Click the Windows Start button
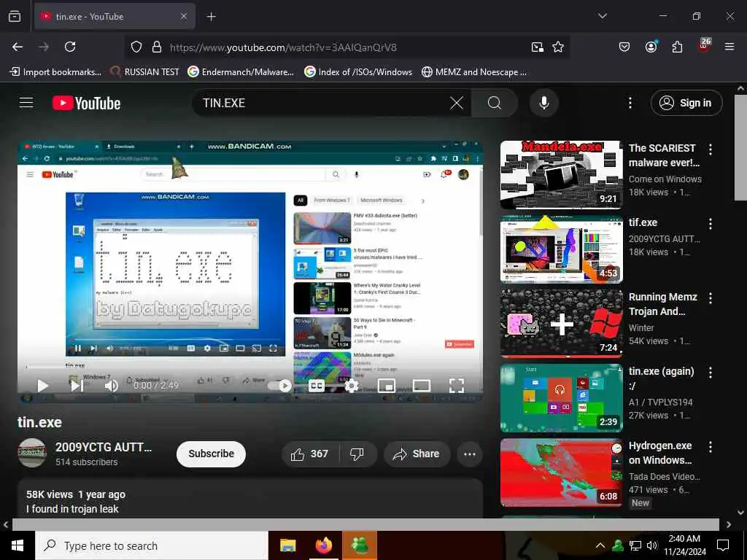Viewport: 747px width, 560px height. click(x=18, y=545)
